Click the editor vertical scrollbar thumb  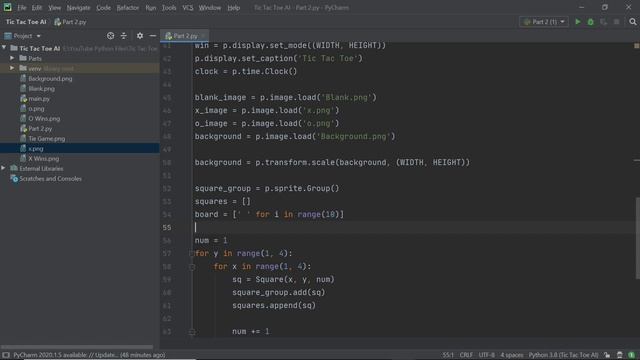point(637,238)
